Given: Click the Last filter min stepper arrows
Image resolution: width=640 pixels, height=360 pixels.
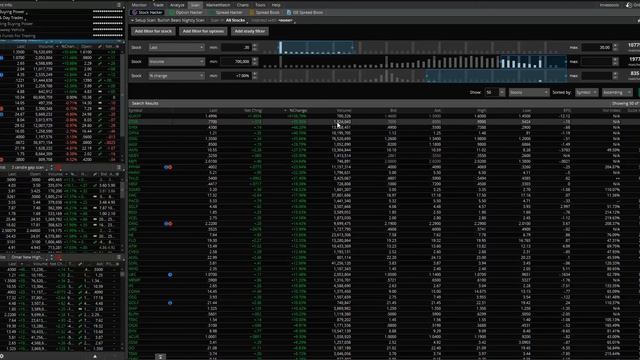Looking at the screenshot, I should pyautogui.click(x=255, y=47).
